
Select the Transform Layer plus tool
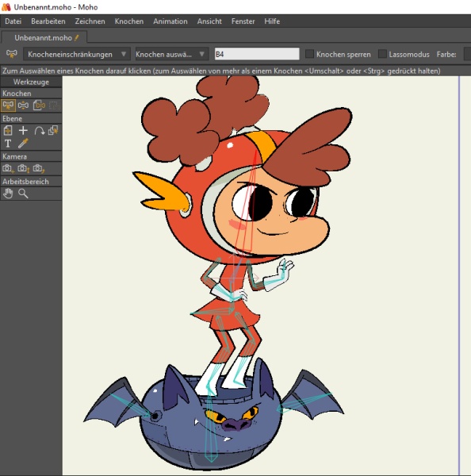[x=23, y=131]
